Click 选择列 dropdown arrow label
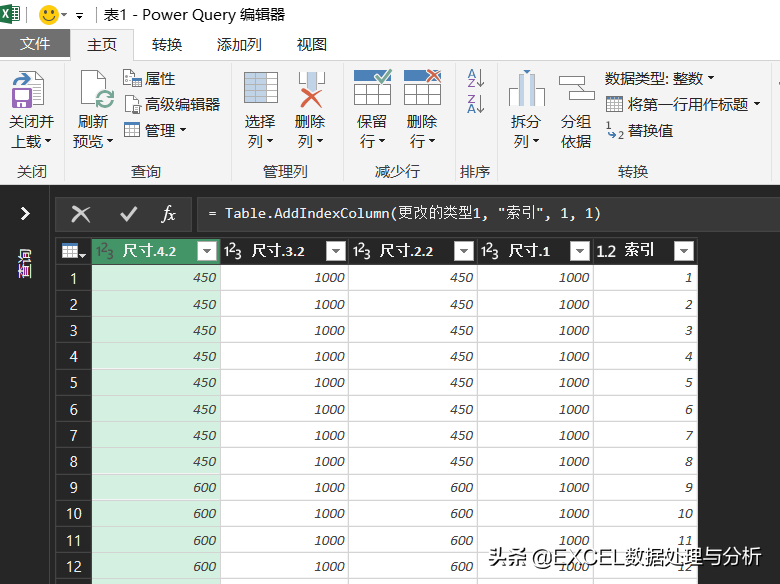780x584 pixels. [270, 142]
